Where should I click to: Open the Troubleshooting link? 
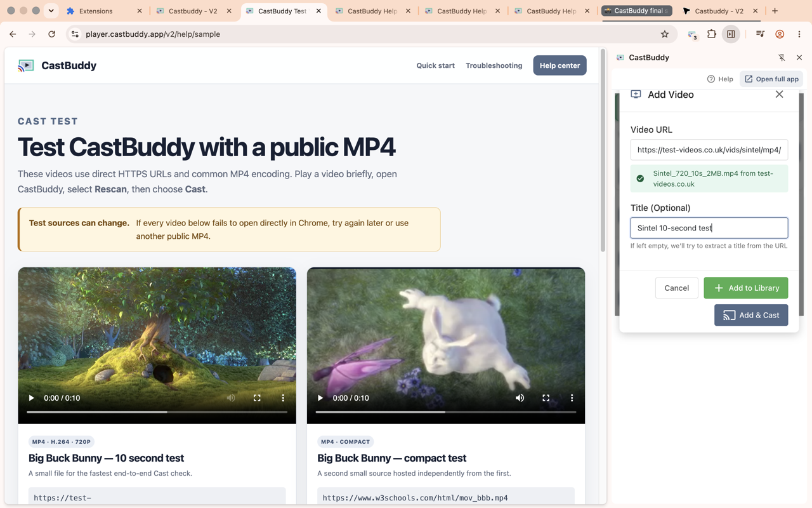[494, 65]
